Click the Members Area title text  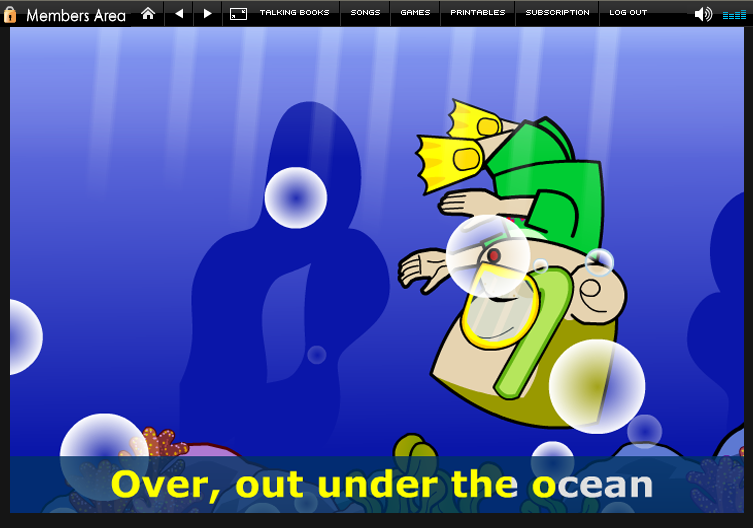tap(76, 14)
